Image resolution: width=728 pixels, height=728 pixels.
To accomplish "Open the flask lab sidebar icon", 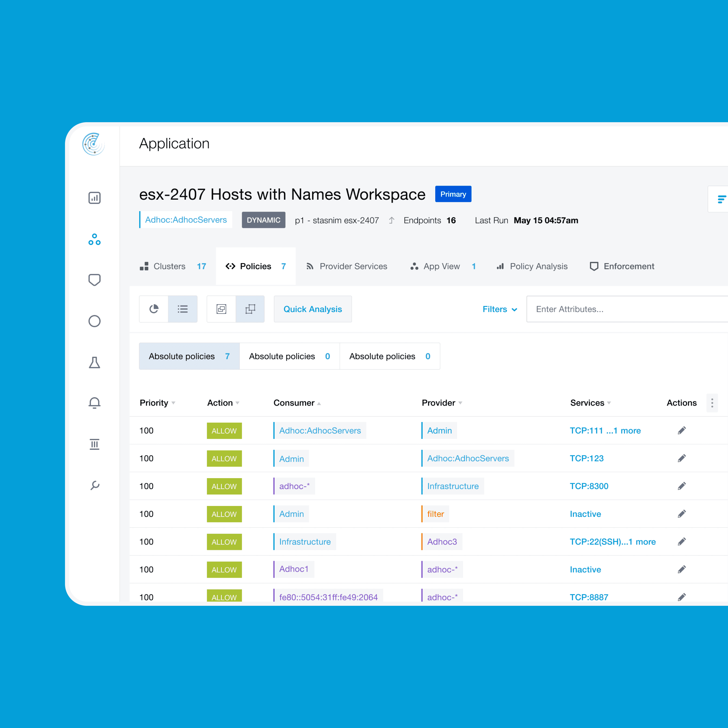I will (94, 362).
